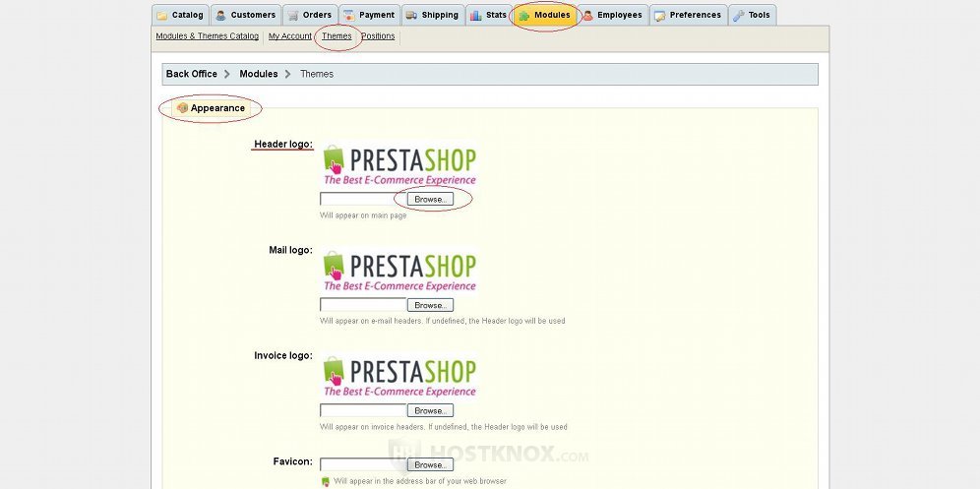
Task: Click the Customers tab person icon
Action: coord(220,16)
